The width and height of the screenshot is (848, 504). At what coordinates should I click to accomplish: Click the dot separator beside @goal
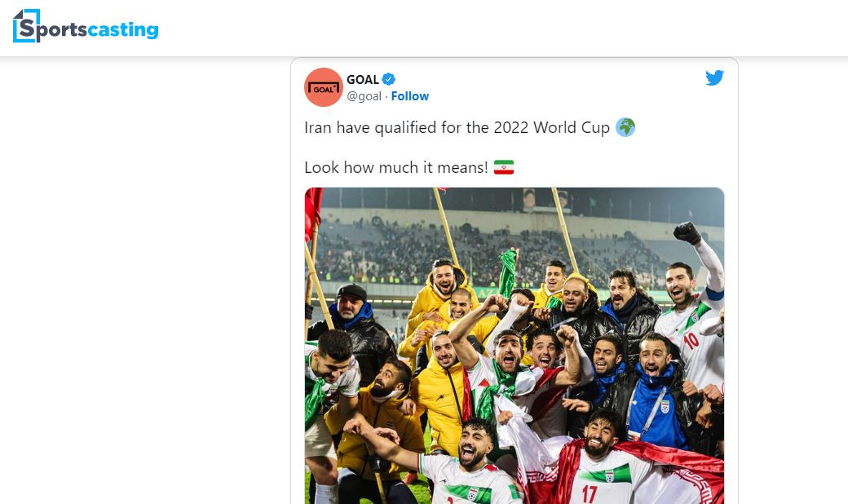385,96
